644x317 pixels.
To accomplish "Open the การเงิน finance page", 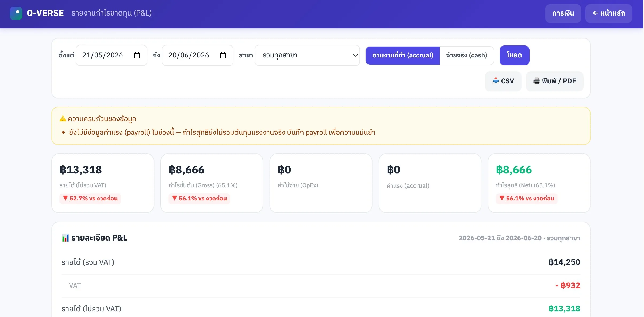I will coord(563,13).
